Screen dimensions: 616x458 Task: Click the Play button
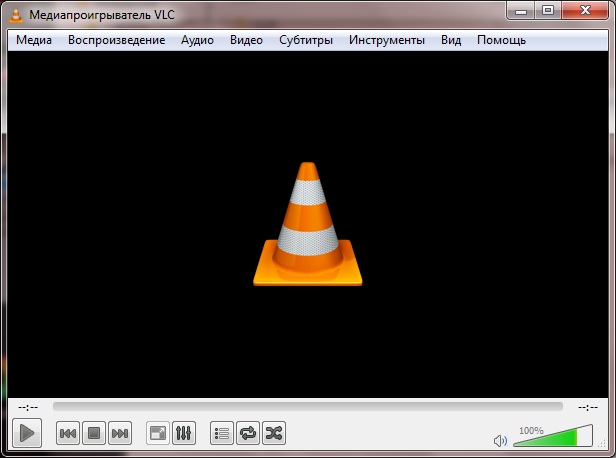pos(27,433)
